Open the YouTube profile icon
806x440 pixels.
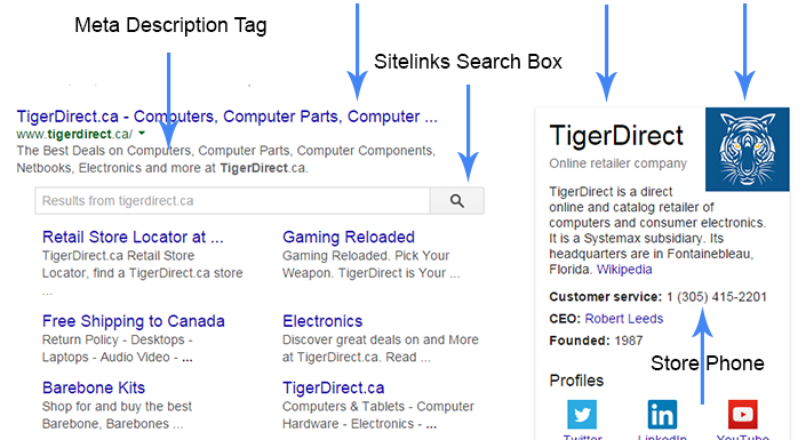[x=742, y=413]
